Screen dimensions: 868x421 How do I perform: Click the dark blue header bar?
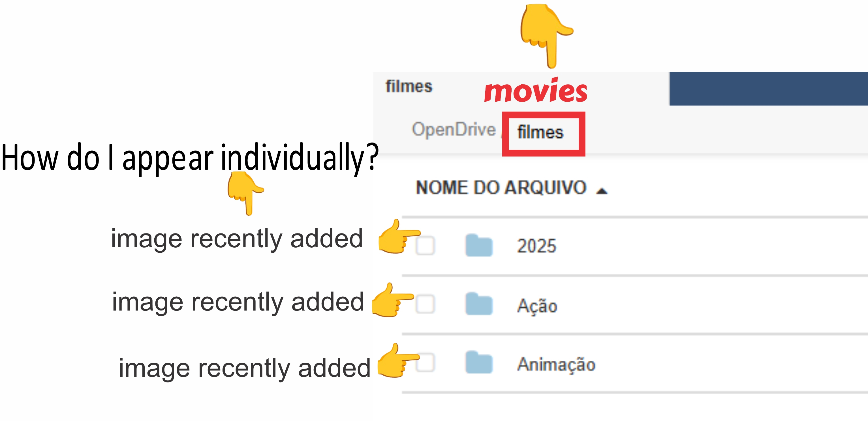click(x=768, y=89)
